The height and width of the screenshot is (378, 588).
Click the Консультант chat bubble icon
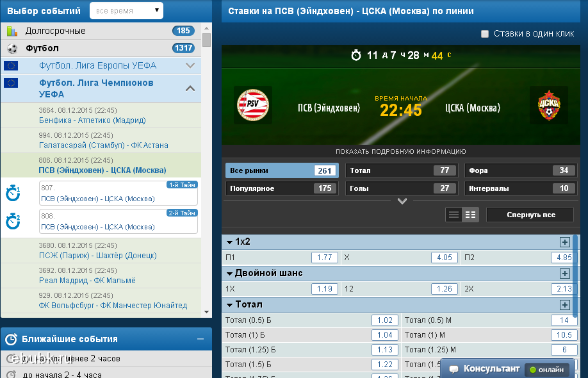[453, 369]
